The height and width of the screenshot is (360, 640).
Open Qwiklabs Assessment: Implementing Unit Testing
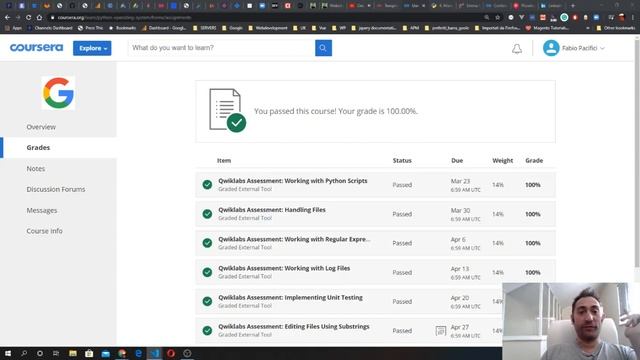[290, 298]
